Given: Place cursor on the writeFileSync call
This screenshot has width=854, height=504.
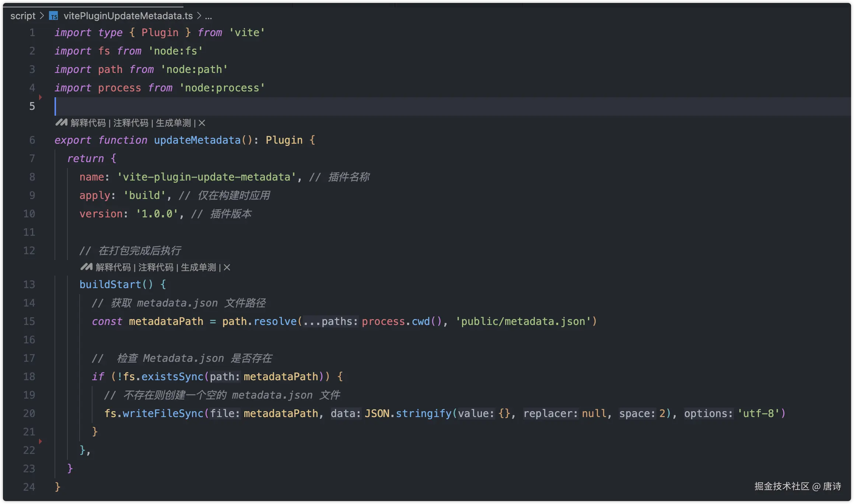Looking at the screenshot, I should pos(162,413).
